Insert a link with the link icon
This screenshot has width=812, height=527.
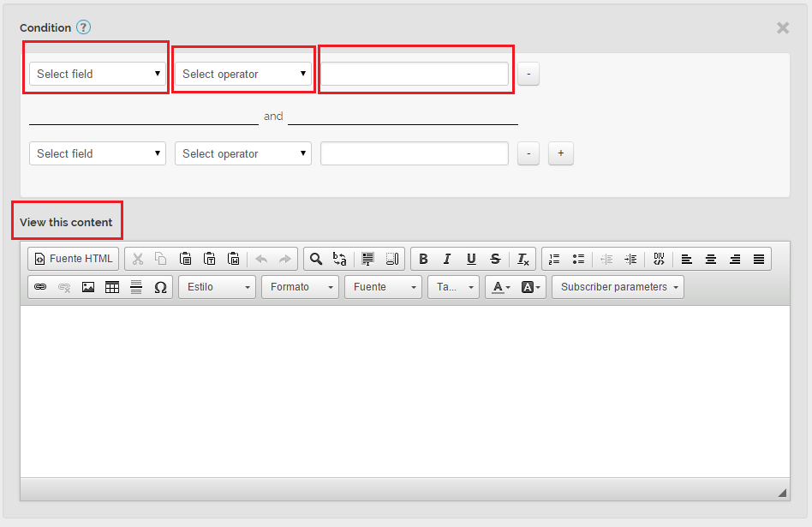click(x=39, y=287)
